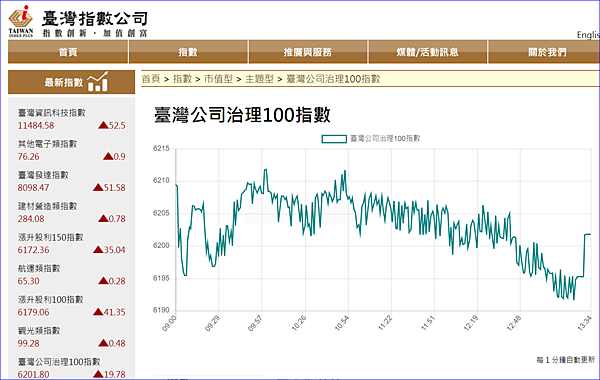Click the value 99.28
Image resolution: width=600 pixels, height=380 pixels.
click(x=29, y=343)
